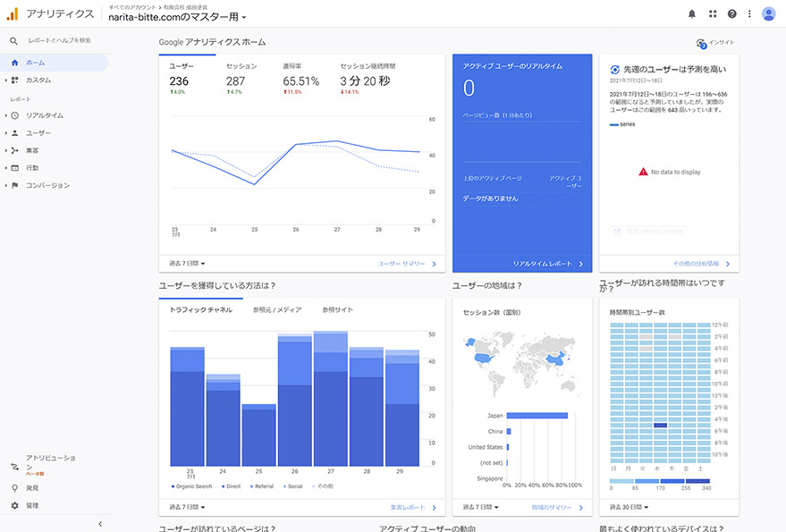Viewport: 786px width, 532px height.
Task: Open the ユーザー サマリー link
Action: (x=407, y=264)
